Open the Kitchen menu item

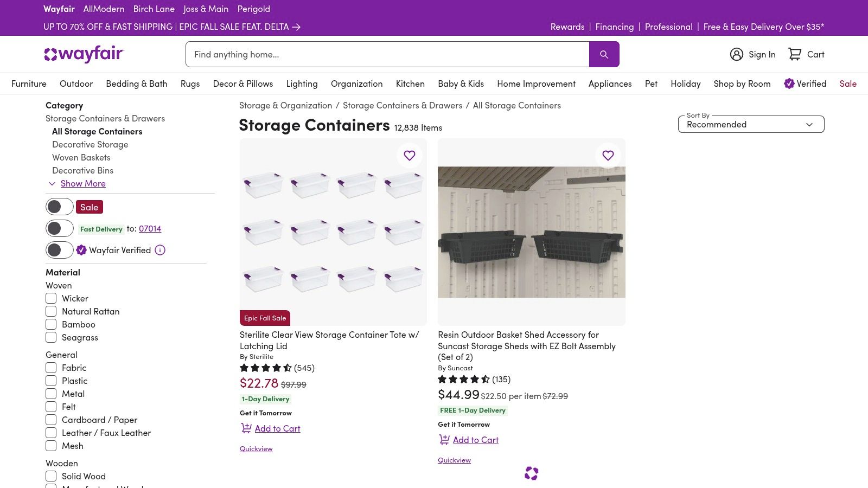point(410,84)
